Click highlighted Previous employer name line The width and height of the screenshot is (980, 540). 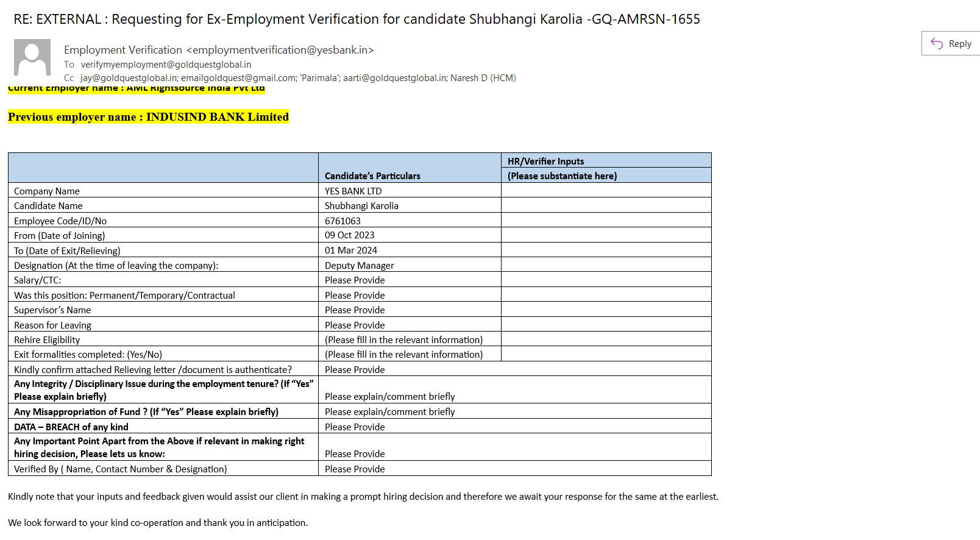click(x=148, y=117)
